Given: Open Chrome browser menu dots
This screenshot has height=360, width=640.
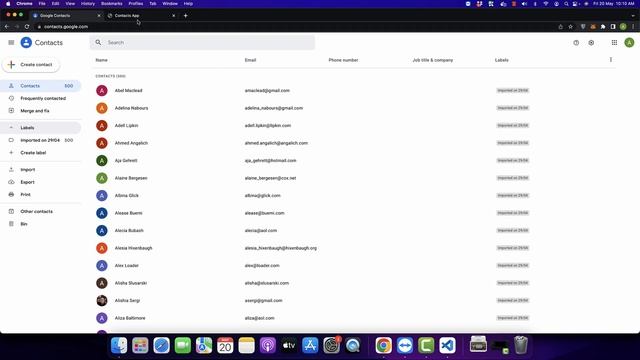Looking at the screenshot, I should coord(633,27).
